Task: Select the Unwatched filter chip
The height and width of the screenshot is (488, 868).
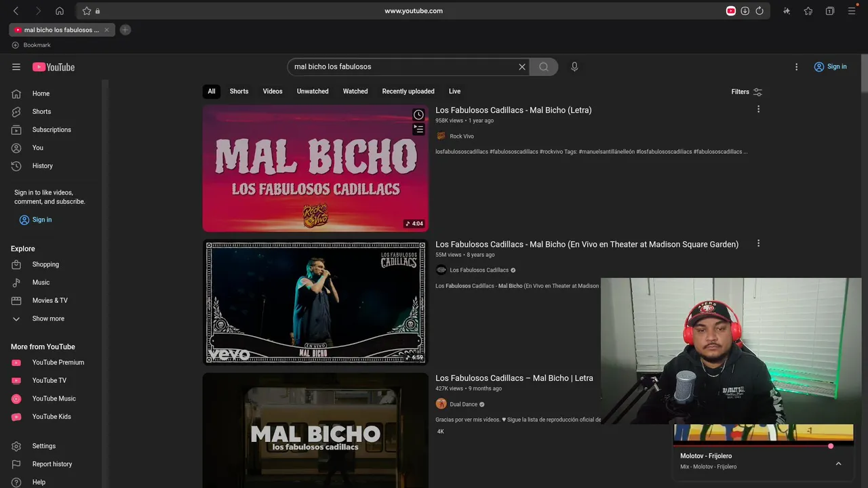Action: coord(313,91)
